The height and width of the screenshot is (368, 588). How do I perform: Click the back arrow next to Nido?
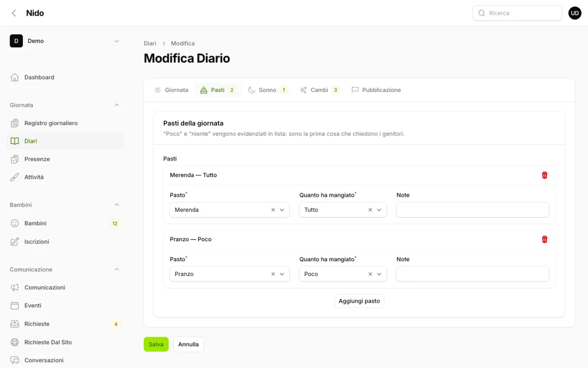(x=14, y=13)
